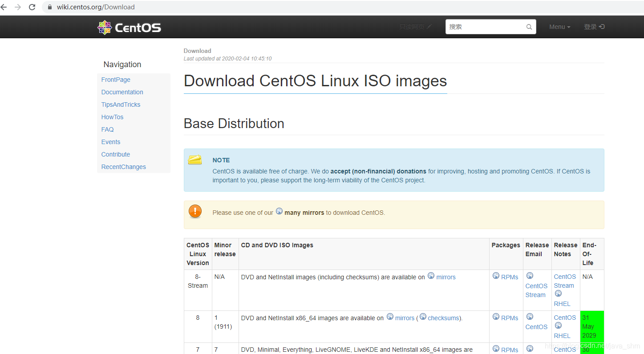Click the search magnifier icon
644x354 pixels.
529,27
